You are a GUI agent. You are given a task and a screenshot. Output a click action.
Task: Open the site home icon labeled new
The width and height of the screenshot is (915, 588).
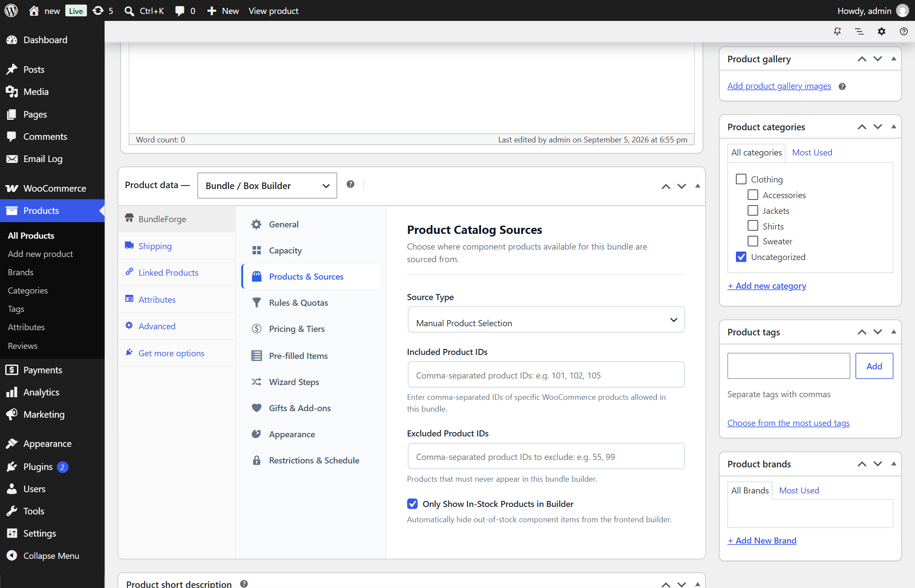tap(34, 10)
